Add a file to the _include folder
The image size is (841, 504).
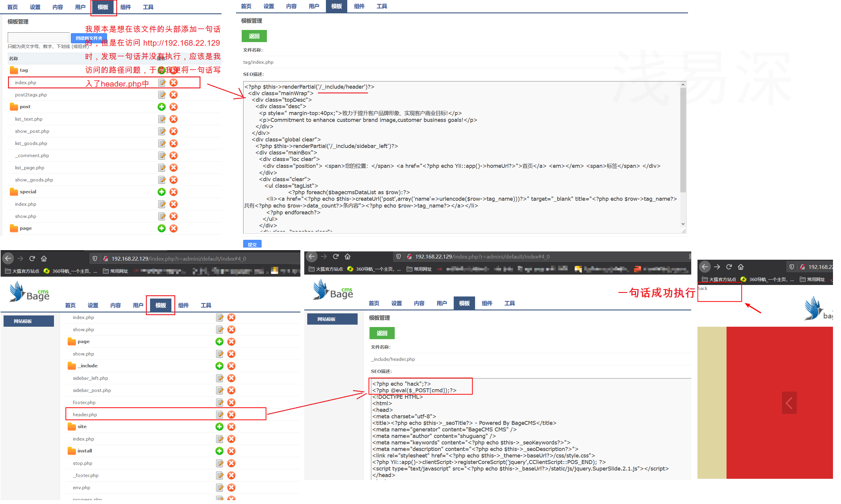(x=219, y=366)
